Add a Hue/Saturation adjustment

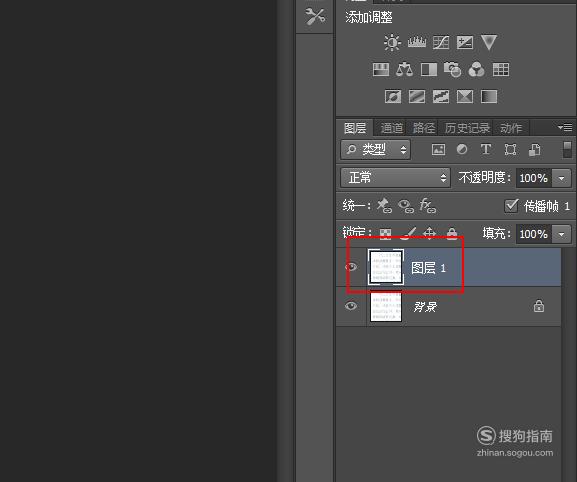[380, 69]
